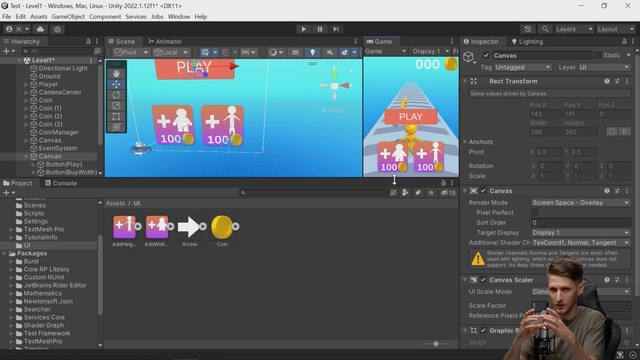Toggle the Graphic Raycaster enabled checkbox
This screenshot has height=360, width=640.
pos(483,330)
